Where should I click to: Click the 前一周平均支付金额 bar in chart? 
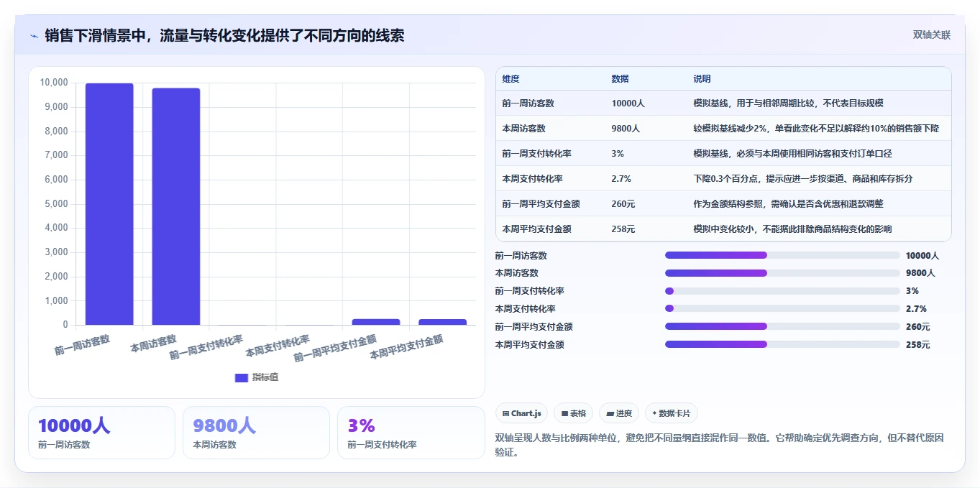pos(376,322)
